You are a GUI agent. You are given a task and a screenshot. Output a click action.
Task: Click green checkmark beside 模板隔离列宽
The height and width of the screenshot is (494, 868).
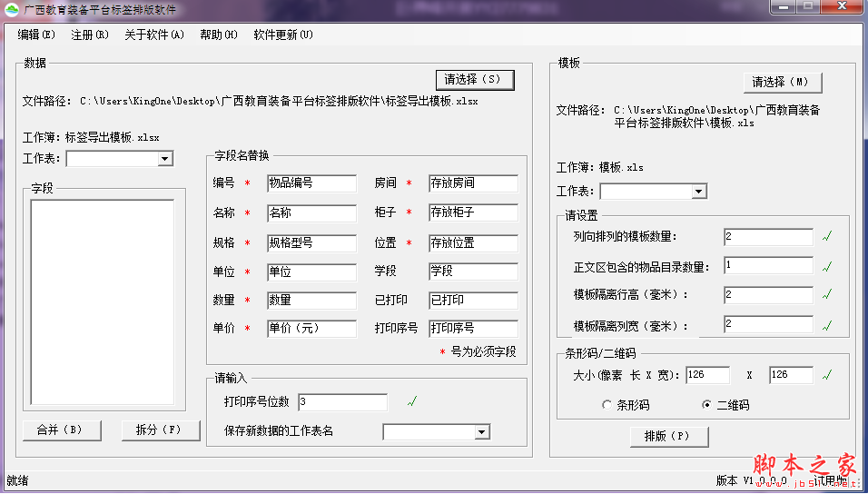(827, 326)
